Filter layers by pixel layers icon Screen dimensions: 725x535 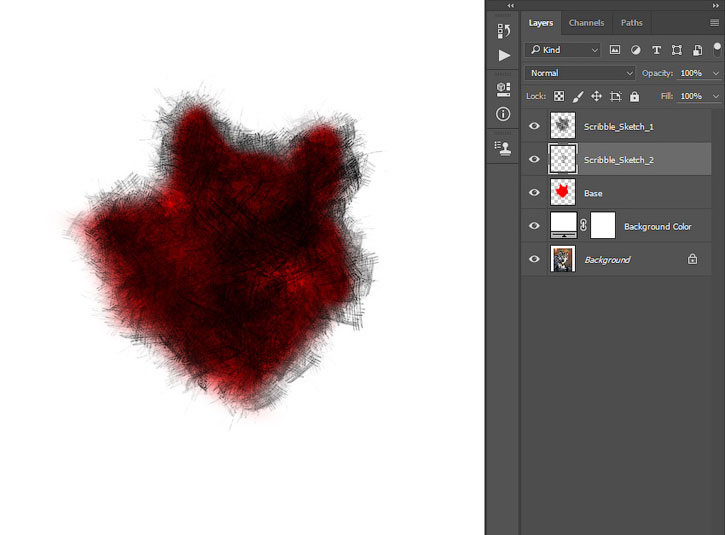tap(614, 50)
